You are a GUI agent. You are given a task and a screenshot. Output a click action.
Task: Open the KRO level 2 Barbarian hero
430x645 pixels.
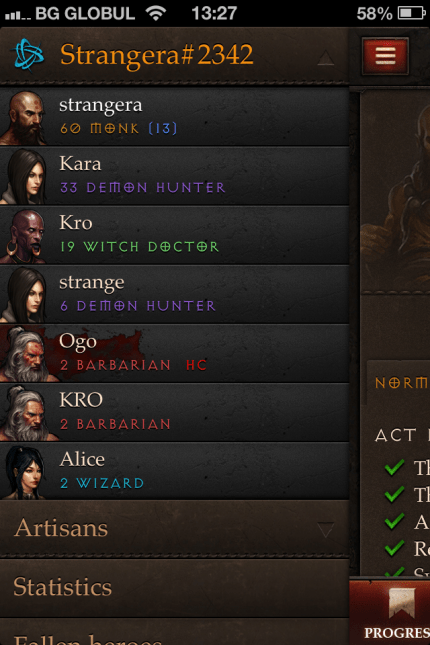(174, 413)
